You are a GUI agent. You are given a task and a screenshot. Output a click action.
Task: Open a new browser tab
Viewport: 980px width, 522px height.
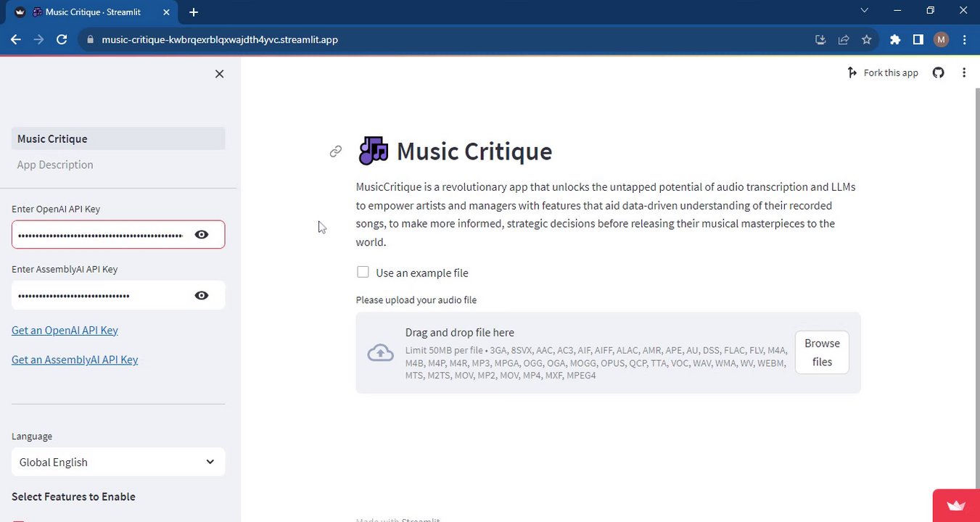click(194, 12)
